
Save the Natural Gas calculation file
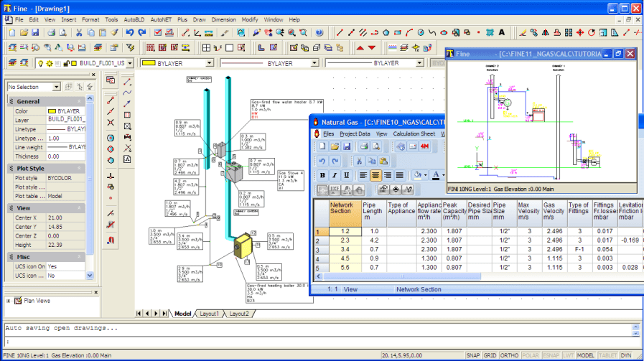(347, 146)
